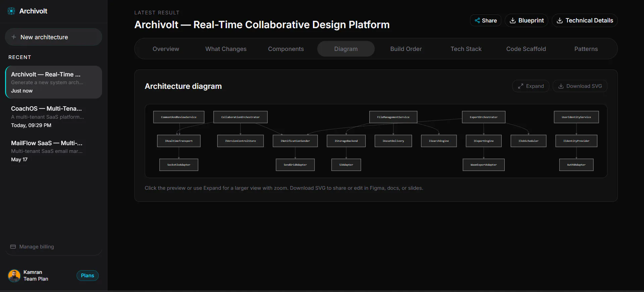The width and height of the screenshot is (644, 292).
Task: Select the IVersionControlStore node
Action: (240, 141)
